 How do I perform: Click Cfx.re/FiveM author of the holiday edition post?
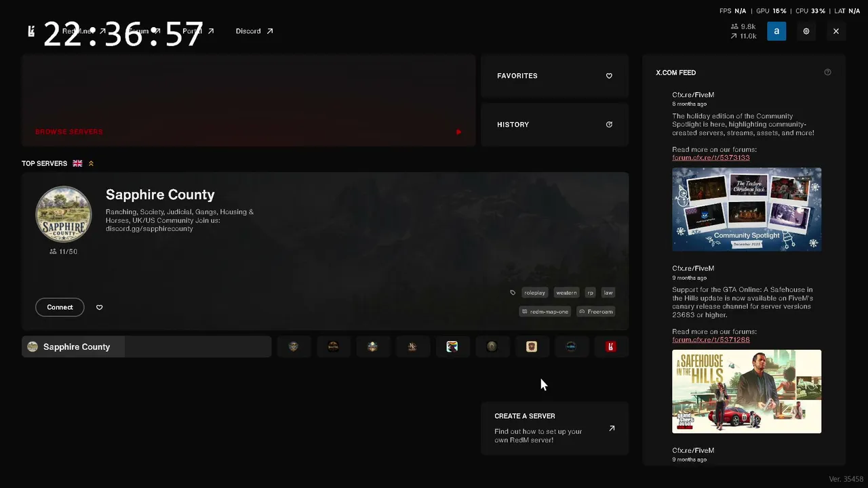coord(693,95)
